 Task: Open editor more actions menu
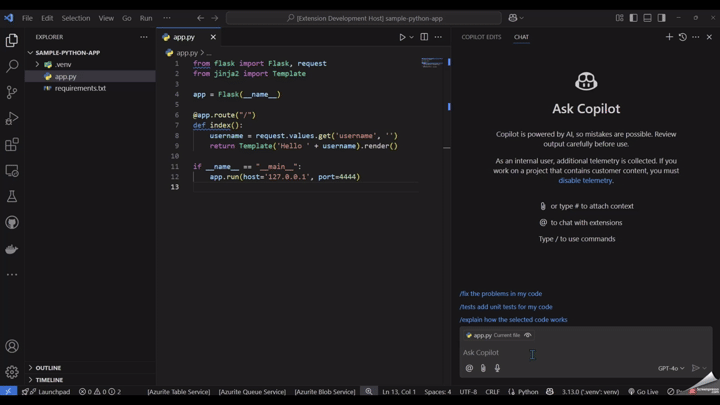pyautogui.click(x=439, y=37)
